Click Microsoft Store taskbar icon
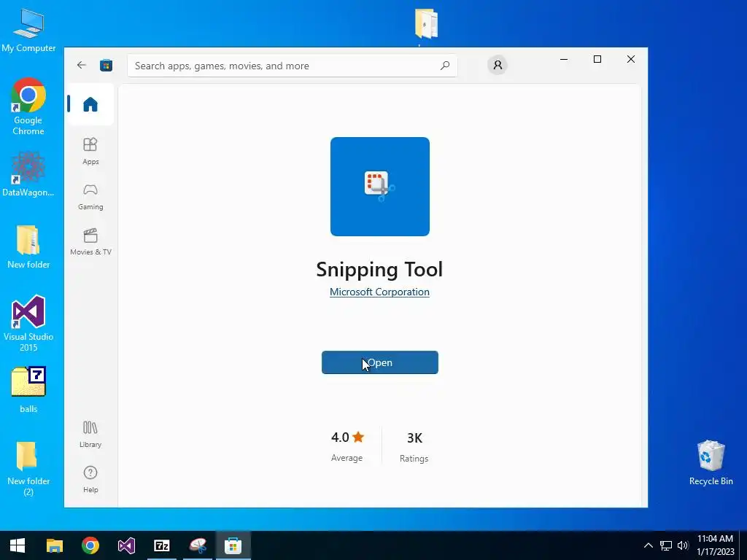This screenshot has height=560, width=747. point(233,545)
